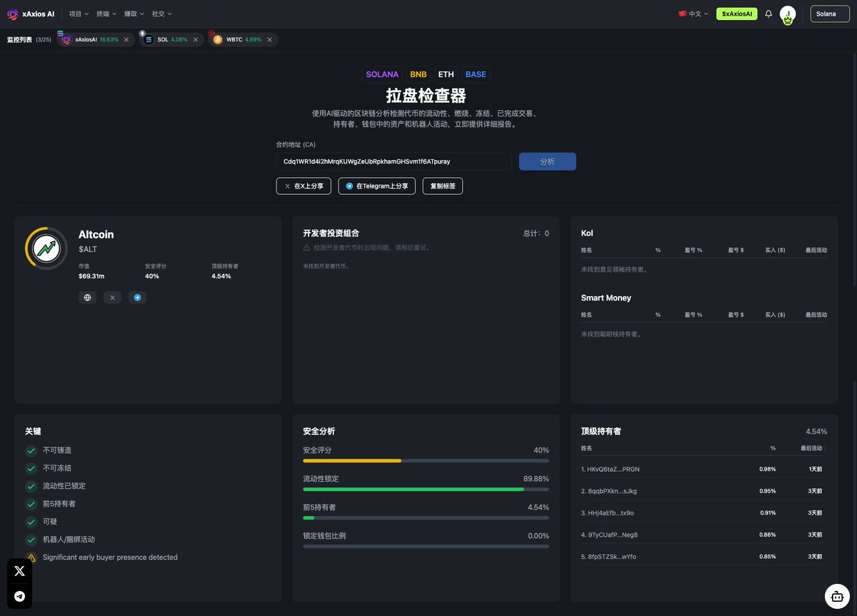This screenshot has width=857, height=616.
Task: Click the Altcoin token logo
Action: coord(46,248)
